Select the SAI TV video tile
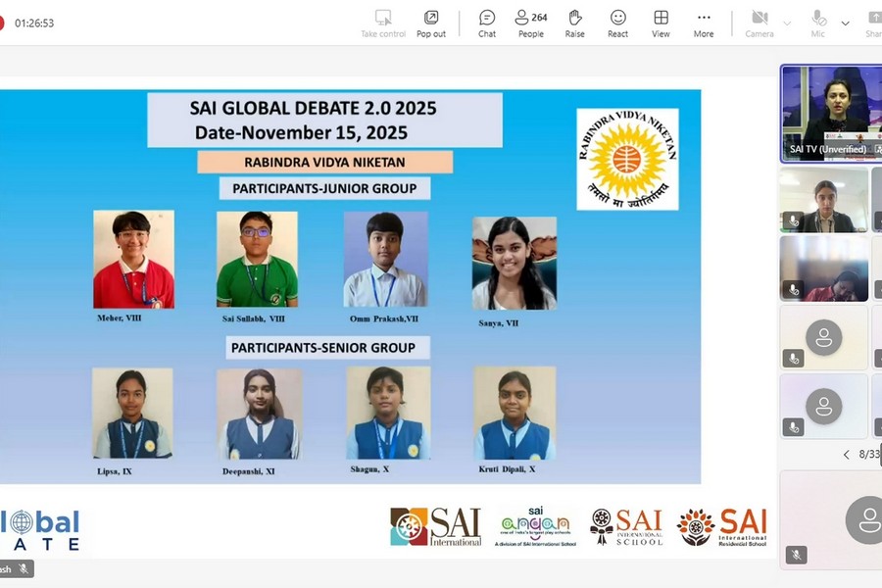This screenshot has height=588, width=882. 829,113
